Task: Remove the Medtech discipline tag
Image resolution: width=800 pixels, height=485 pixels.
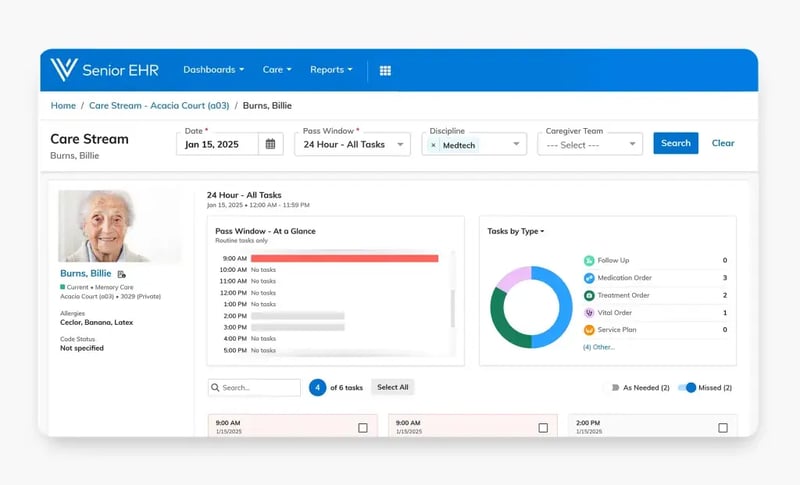Action: [433, 145]
